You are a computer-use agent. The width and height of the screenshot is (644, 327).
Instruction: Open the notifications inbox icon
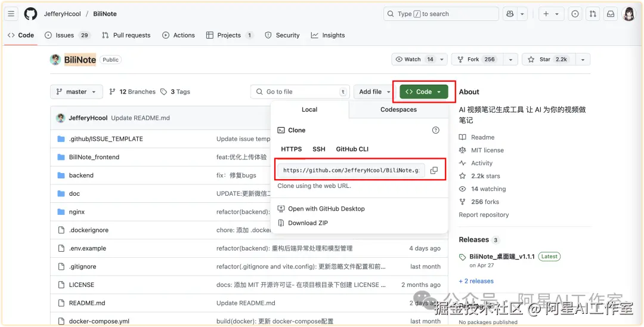point(611,14)
